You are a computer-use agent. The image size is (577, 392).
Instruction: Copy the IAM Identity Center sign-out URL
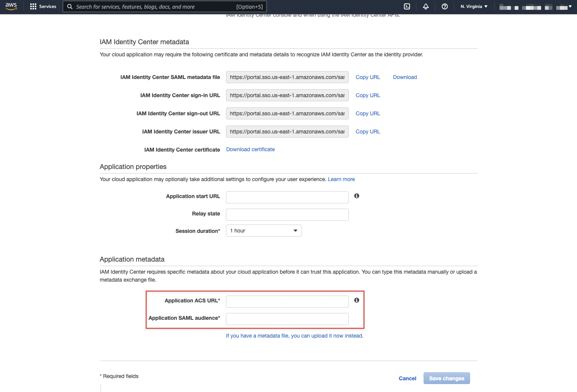[368, 113]
